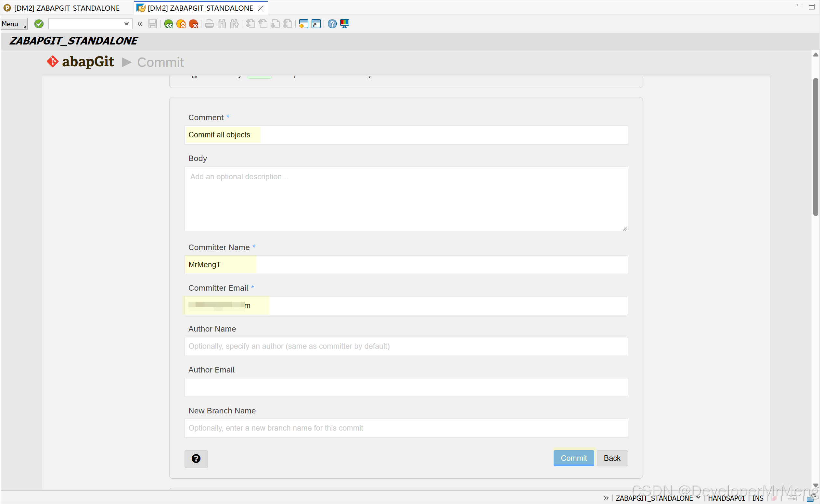
Task: Open the Menu dropdown button
Action: click(14, 24)
